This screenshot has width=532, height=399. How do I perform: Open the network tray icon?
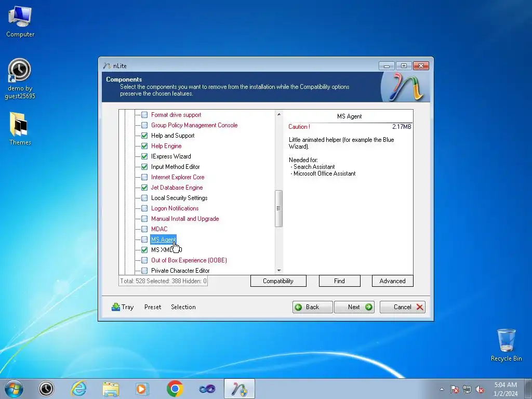point(467,389)
